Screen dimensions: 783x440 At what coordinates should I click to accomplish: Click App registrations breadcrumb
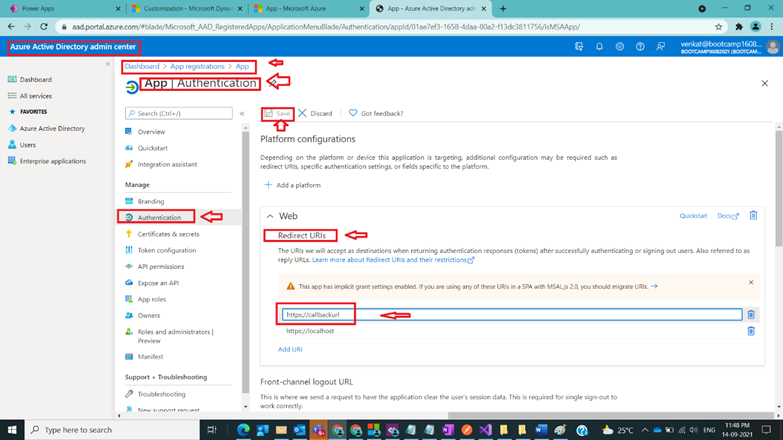(x=197, y=66)
